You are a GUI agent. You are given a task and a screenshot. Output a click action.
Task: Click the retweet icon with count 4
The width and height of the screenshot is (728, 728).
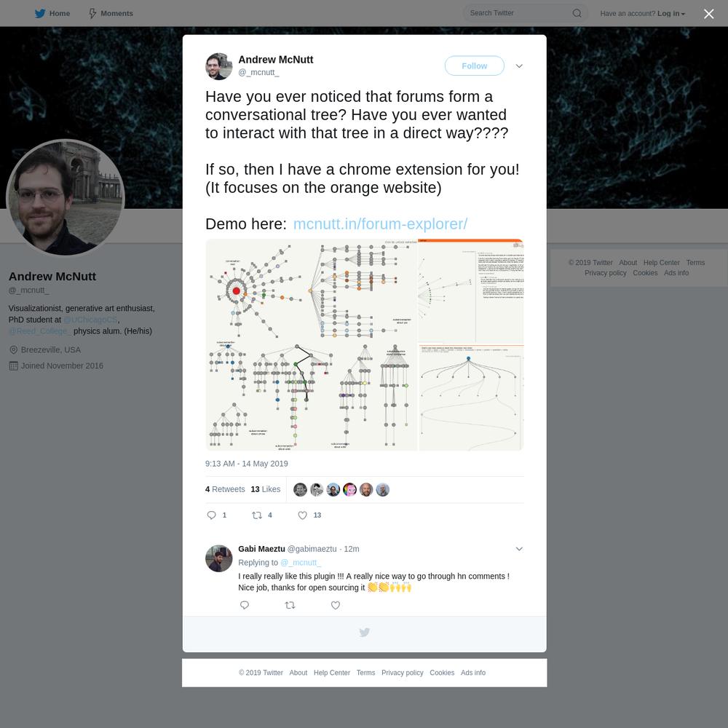pyautogui.click(x=257, y=515)
